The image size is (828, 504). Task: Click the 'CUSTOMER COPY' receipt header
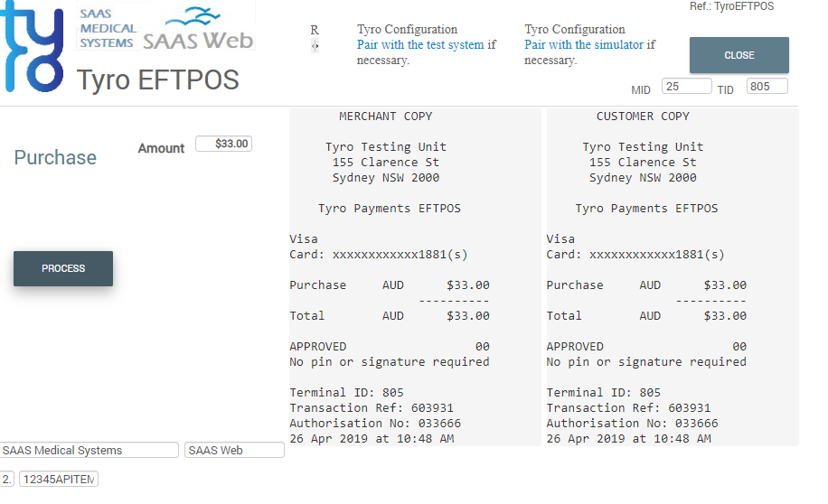point(643,117)
